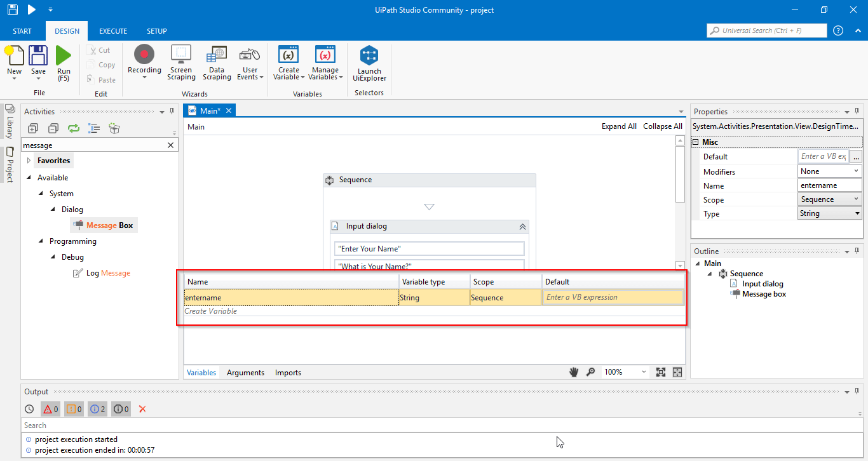Screen dimensions: 868x461
Task: Click the manage packages icon in Activities
Action: tap(114, 128)
